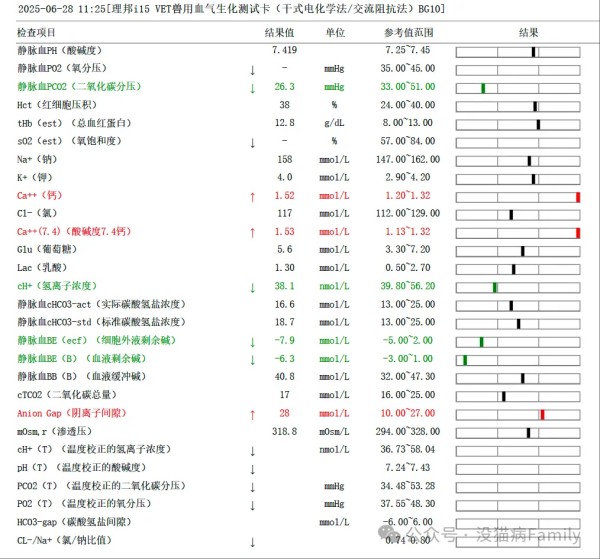Click the down arrow on pH (T) row
The image size is (600, 559).
[x=253, y=469]
